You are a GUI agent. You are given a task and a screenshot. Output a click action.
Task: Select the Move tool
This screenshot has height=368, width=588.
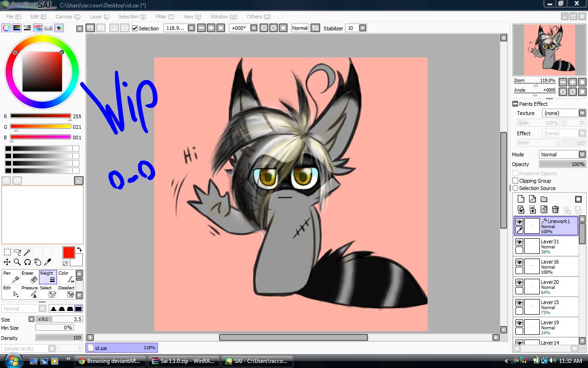pyautogui.click(x=7, y=262)
